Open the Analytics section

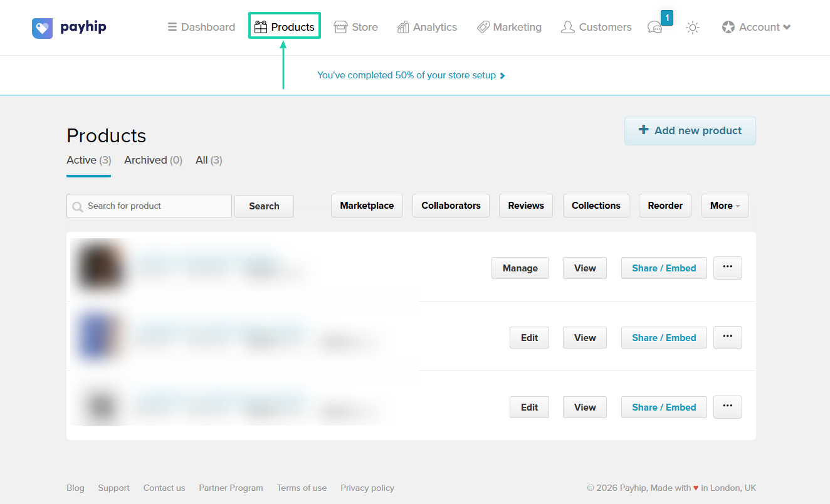click(x=427, y=27)
